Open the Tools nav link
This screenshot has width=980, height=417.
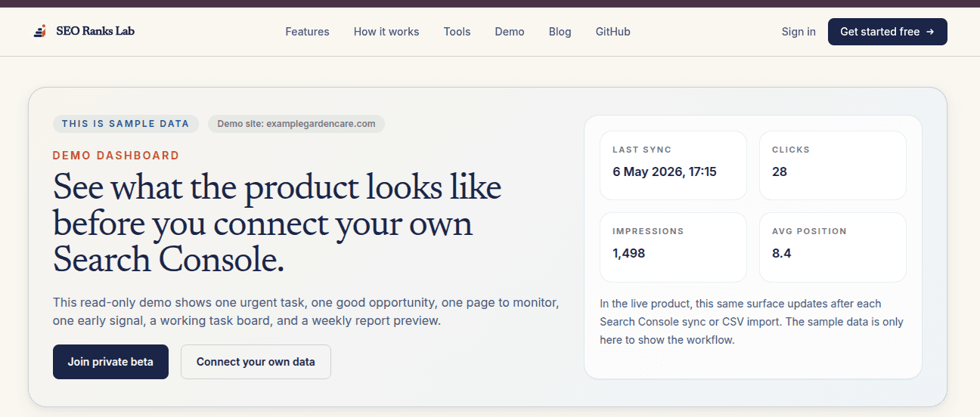coord(457,32)
